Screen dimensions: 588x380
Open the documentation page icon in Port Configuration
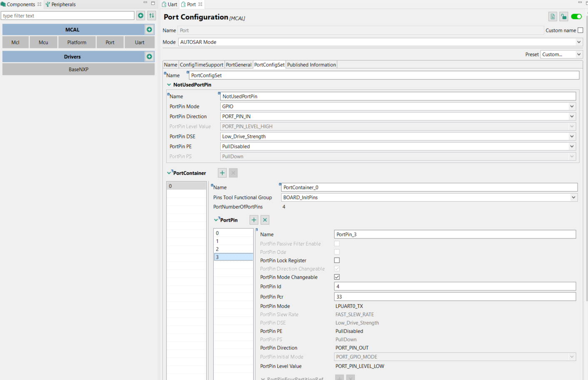pyautogui.click(x=553, y=17)
